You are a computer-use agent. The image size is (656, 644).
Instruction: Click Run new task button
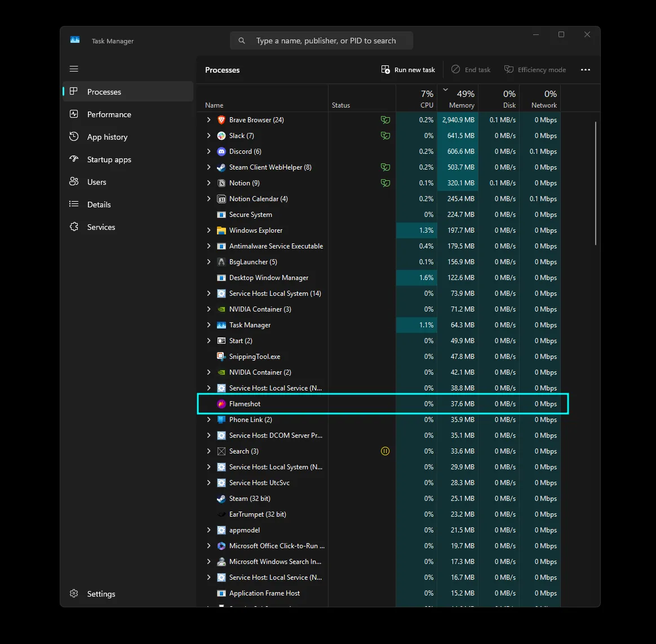(x=408, y=70)
